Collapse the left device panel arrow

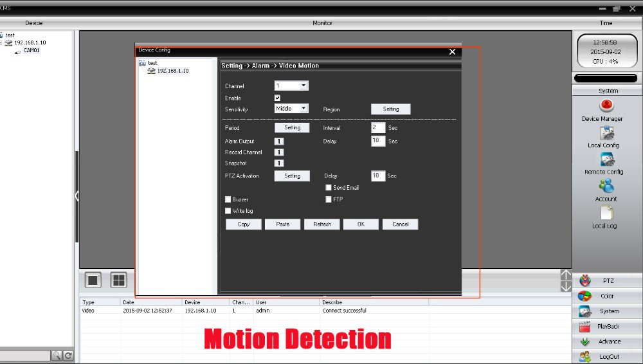(77, 196)
